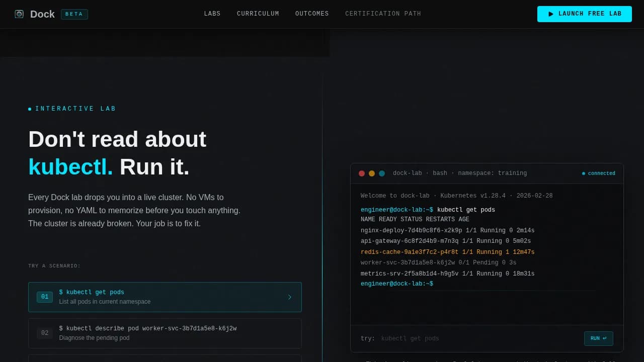This screenshot has height=362, width=644.
Task: Click the redis-cache pod row
Action: (x=448, y=252)
